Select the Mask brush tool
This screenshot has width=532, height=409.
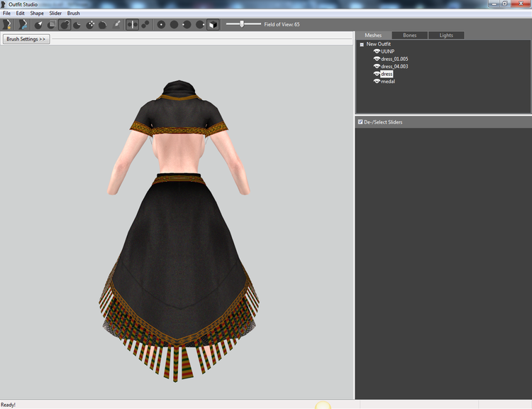(52, 24)
